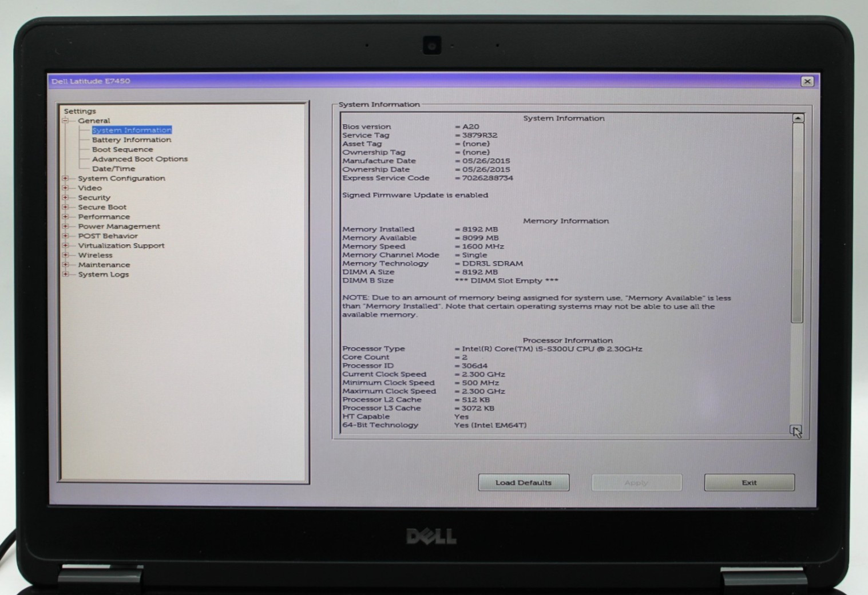Select the System Configuration label
Screen dimensions: 868x595
click(x=121, y=178)
